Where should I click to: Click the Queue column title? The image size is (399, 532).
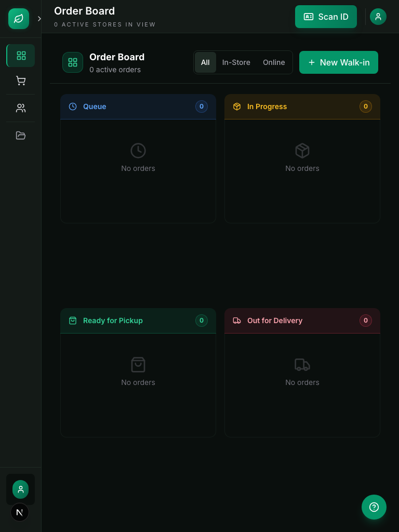click(95, 107)
